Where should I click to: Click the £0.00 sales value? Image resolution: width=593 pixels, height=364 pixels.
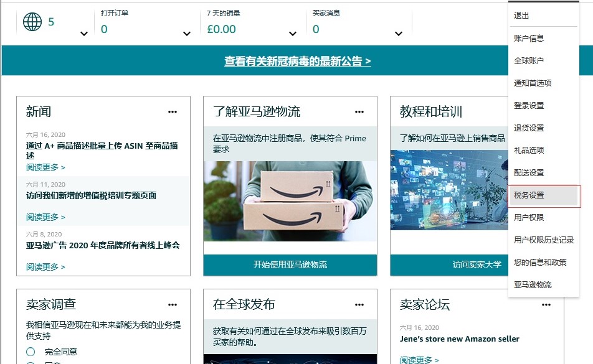tap(221, 29)
